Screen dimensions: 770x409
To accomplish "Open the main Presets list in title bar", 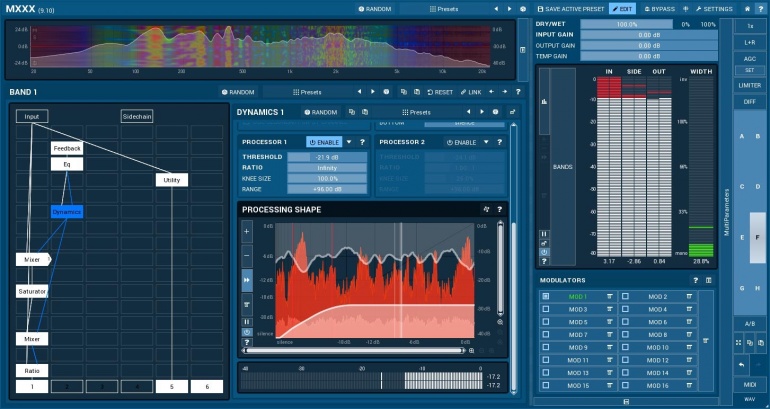I will click(446, 8).
